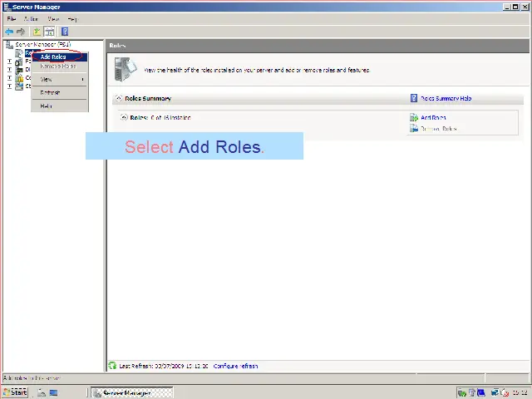
Task: Open the File menu
Action: coord(11,19)
